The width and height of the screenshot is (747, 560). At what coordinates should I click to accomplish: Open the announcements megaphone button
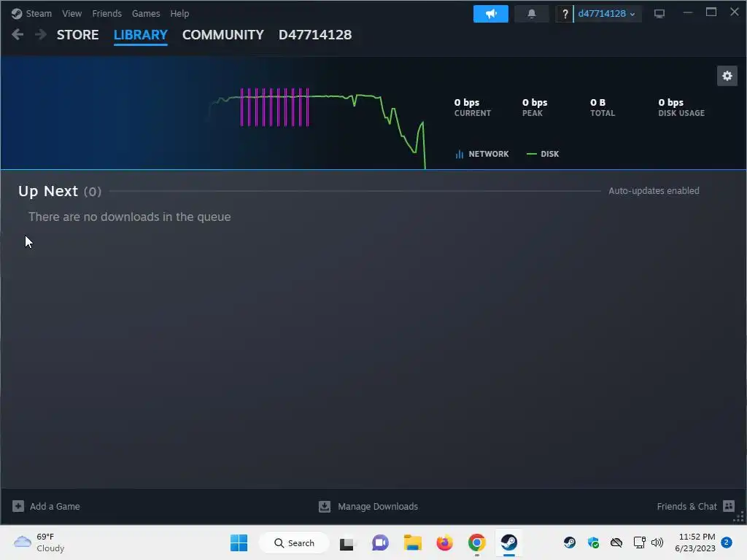pos(491,13)
